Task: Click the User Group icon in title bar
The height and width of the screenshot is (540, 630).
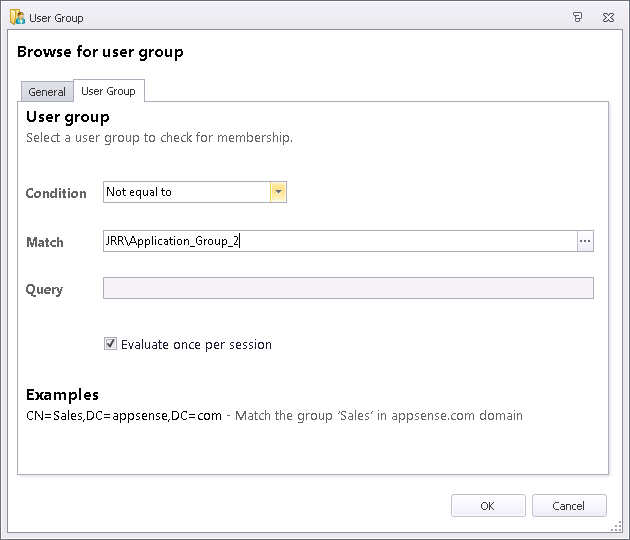Action: 17,17
